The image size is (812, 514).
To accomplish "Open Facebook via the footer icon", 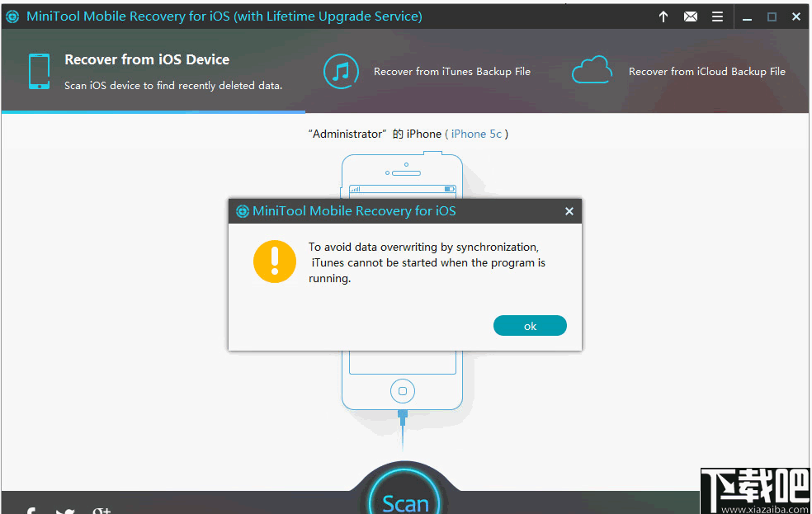I will coord(30,510).
